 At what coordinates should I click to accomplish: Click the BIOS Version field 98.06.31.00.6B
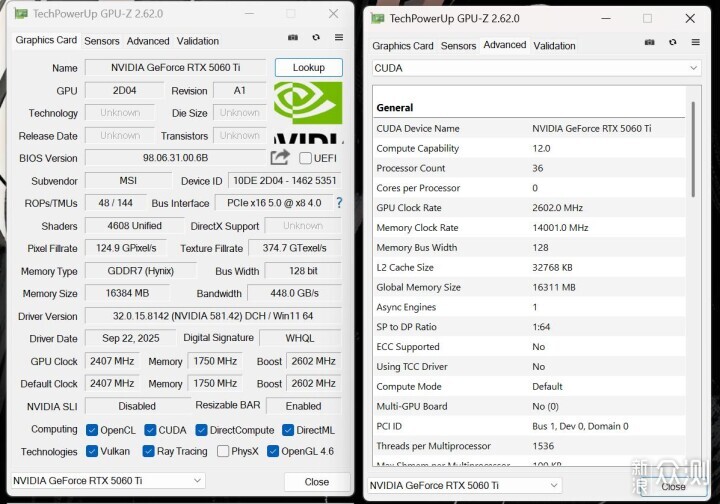point(175,157)
